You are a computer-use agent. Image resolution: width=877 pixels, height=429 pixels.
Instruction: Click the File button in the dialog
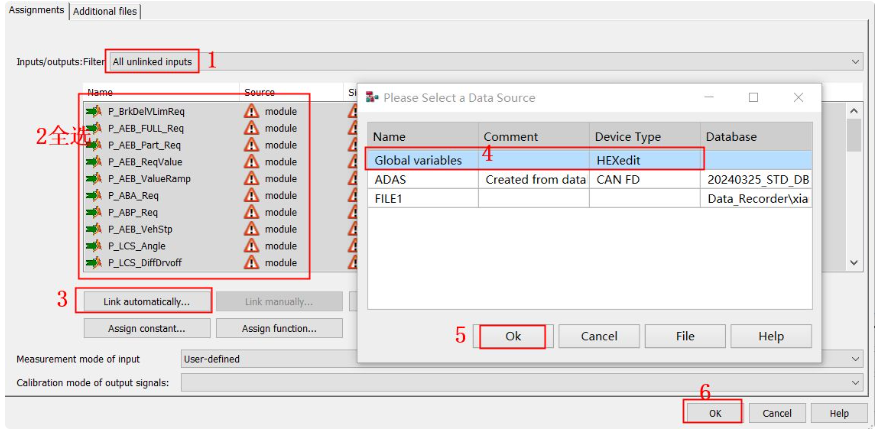tap(685, 336)
